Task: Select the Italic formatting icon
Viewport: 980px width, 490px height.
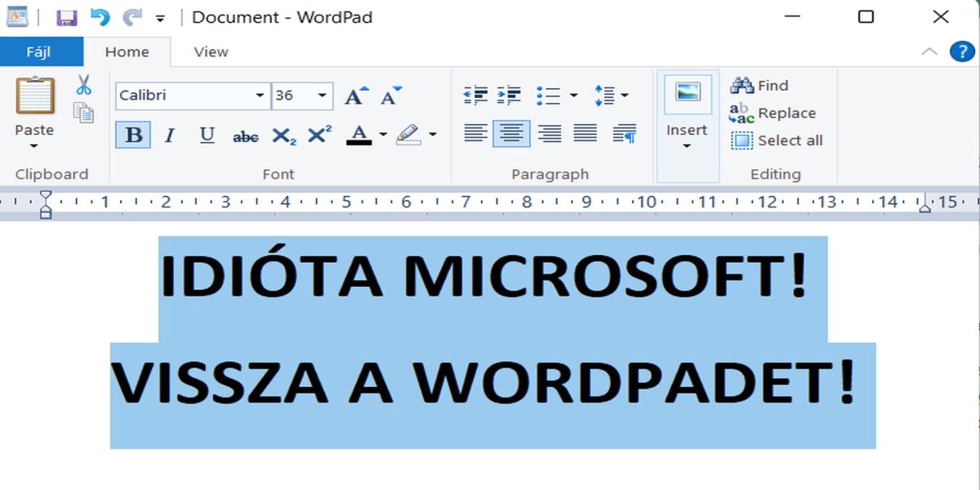Action: 169,135
